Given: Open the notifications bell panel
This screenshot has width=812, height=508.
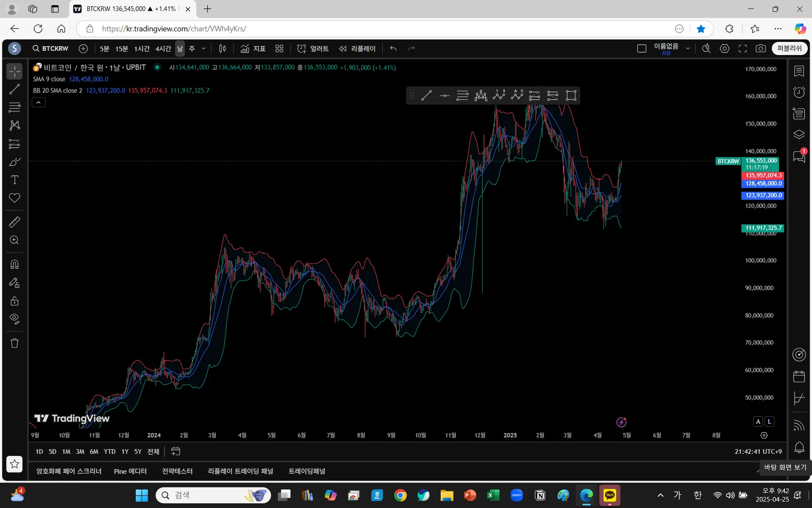Looking at the screenshot, I should pyautogui.click(x=799, y=447).
